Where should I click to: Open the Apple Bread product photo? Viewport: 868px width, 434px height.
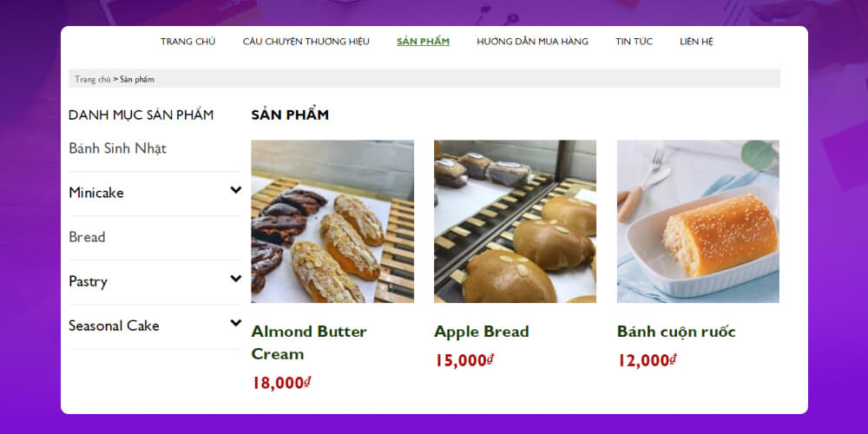[515, 221]
